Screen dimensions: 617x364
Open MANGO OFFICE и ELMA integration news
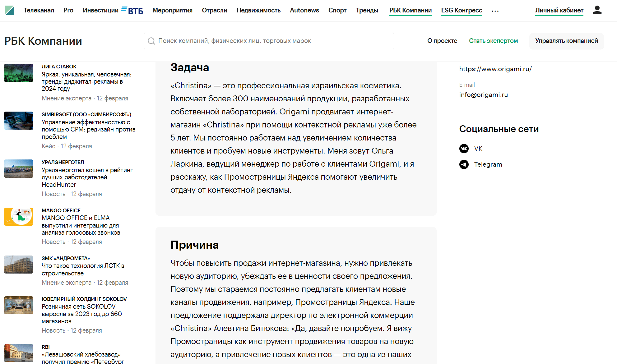[x=81, y=225]
